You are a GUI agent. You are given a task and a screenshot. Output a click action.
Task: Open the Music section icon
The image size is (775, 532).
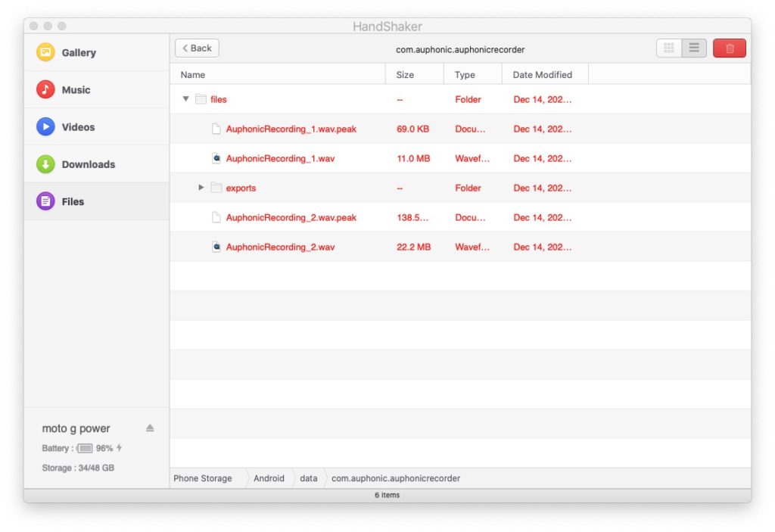[x=45, y=89]
